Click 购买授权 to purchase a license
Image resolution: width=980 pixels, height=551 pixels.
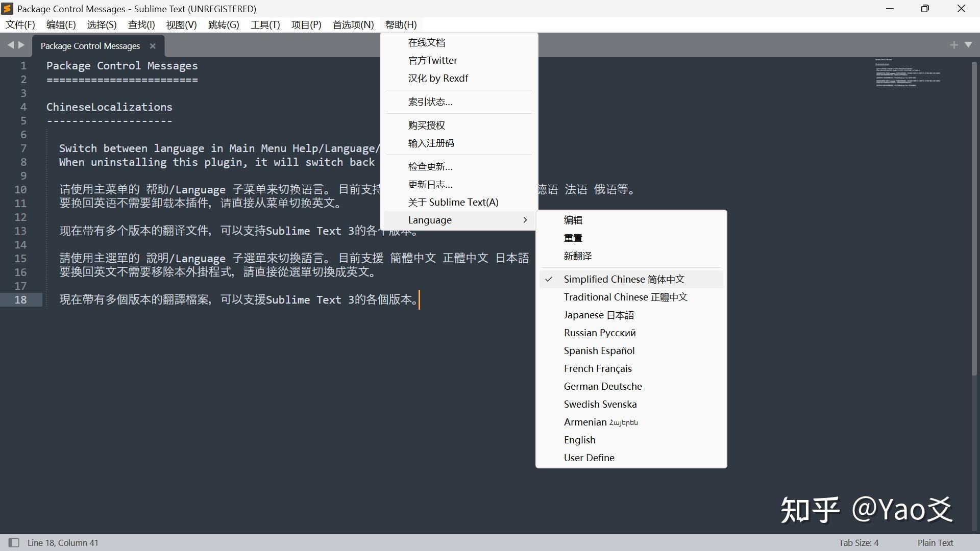point(427,125)
